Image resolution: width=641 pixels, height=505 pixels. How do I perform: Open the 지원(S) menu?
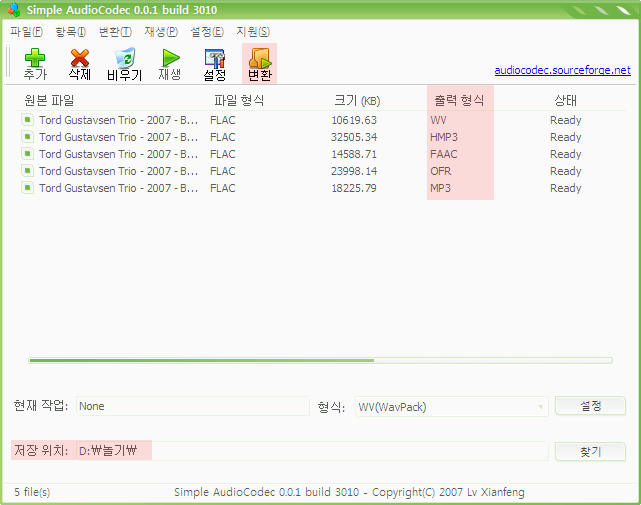(253, 31)
